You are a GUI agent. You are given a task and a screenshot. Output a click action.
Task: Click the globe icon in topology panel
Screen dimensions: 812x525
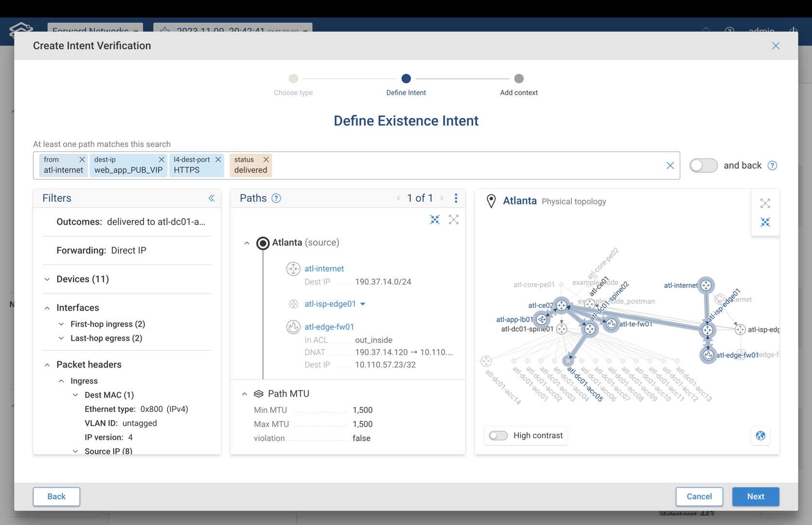click(760, 436)
